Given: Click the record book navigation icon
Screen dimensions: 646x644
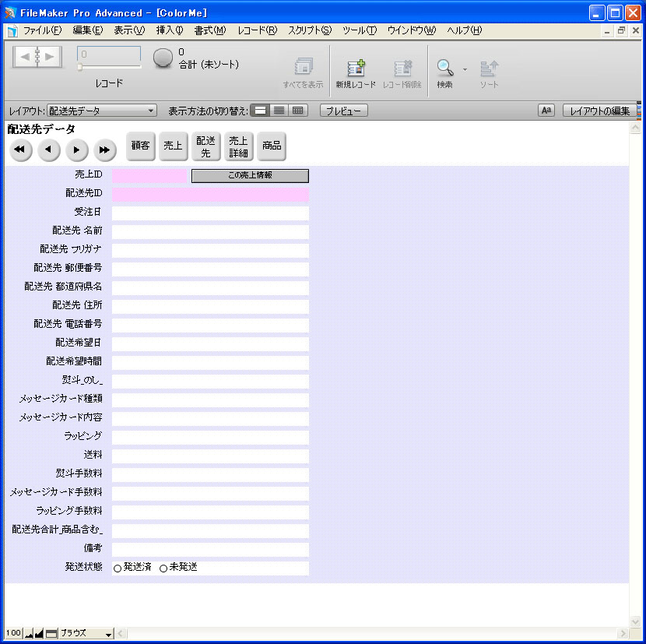Looking at the screenshot, I should (37, 57).
